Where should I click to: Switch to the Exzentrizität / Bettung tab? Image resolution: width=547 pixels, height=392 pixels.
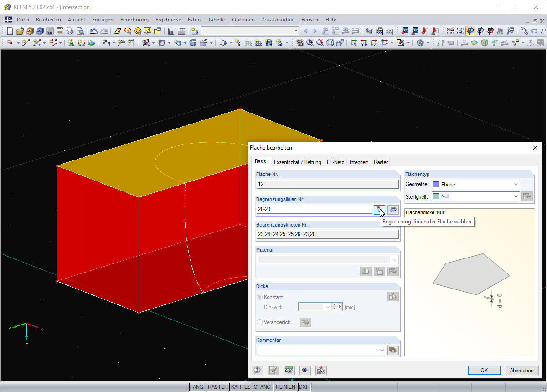(297, 162)
